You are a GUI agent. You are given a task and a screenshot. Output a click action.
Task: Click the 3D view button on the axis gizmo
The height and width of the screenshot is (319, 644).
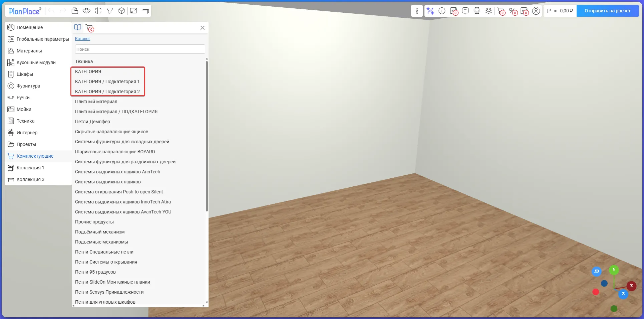pyautogui.click(x=597, y=271)
